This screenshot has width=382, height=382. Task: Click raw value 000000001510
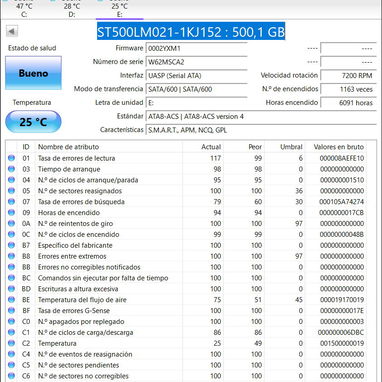coord(341,180)
